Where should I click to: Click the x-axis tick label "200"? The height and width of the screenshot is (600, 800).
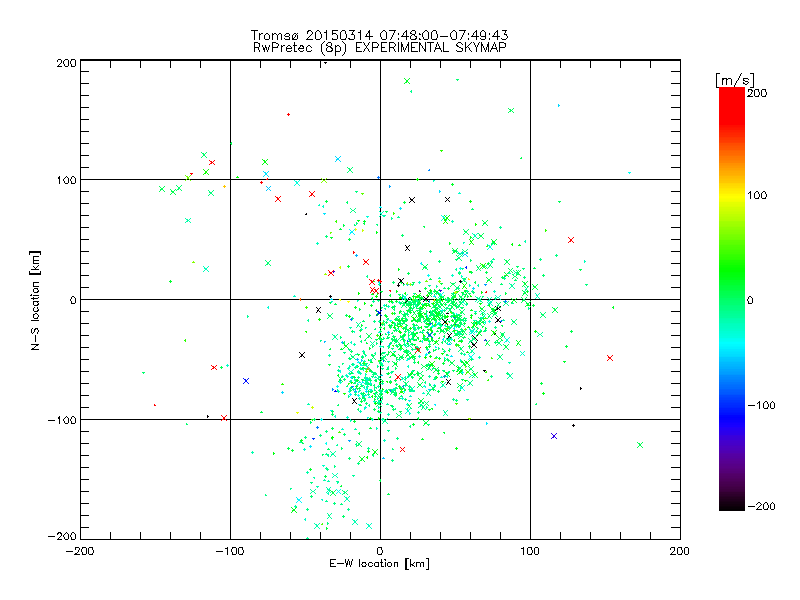[x=680, y=551]
